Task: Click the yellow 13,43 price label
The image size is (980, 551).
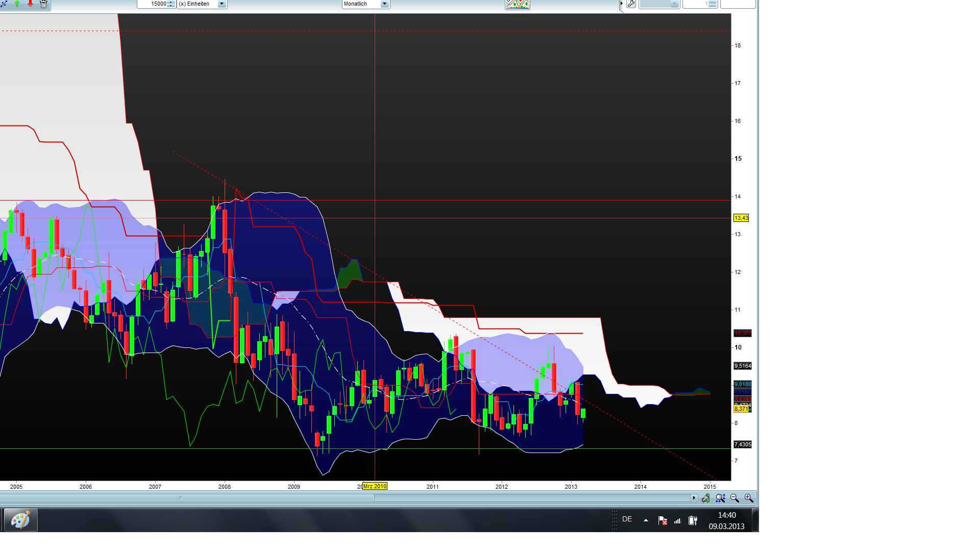Action: coord(741,218)
